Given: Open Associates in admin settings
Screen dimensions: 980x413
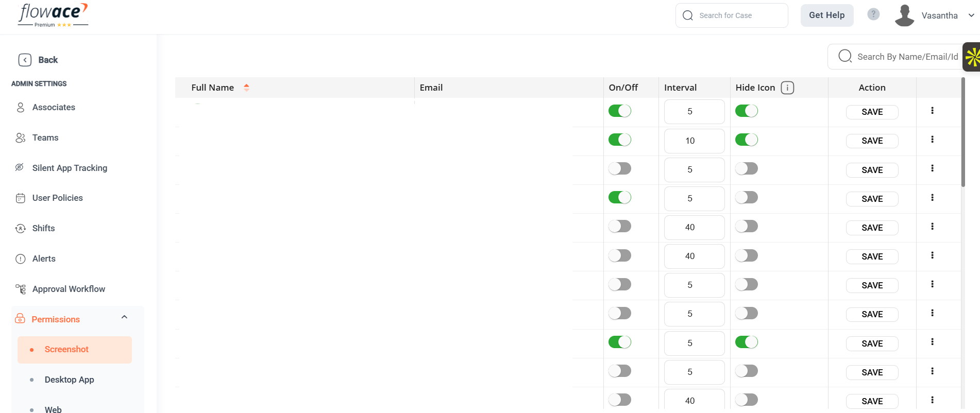Looking at the screenshot, I should pos(54,107).
